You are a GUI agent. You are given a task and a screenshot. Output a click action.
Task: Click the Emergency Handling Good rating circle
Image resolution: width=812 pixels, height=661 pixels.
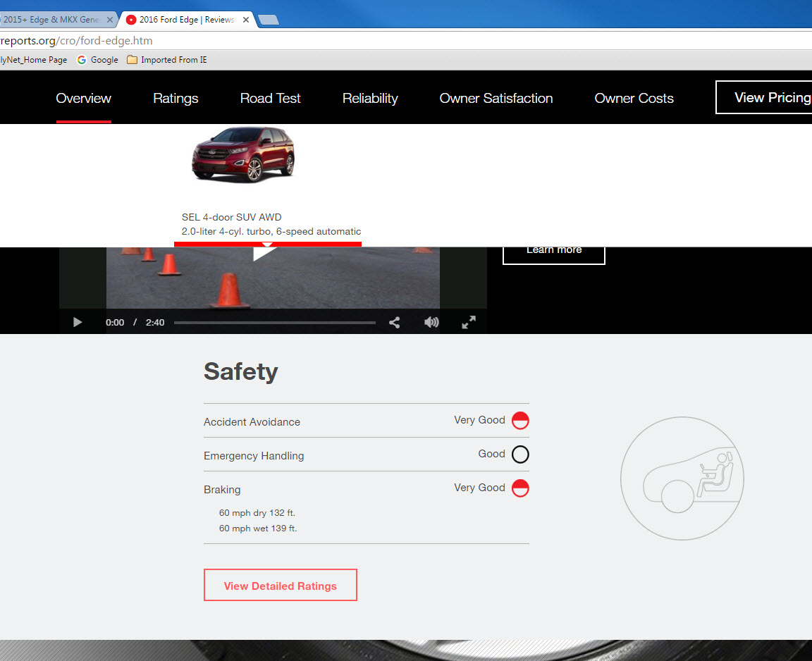click(520, 455)
